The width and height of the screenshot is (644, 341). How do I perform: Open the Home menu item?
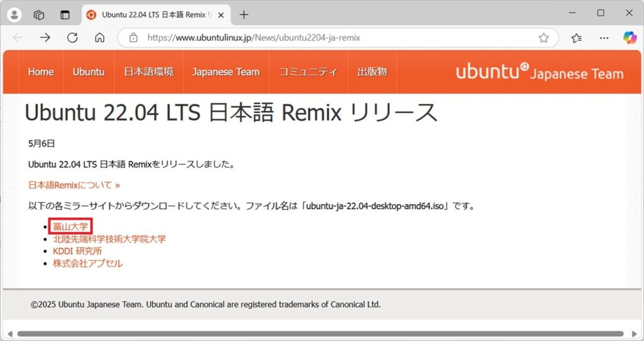coord(41,72)
